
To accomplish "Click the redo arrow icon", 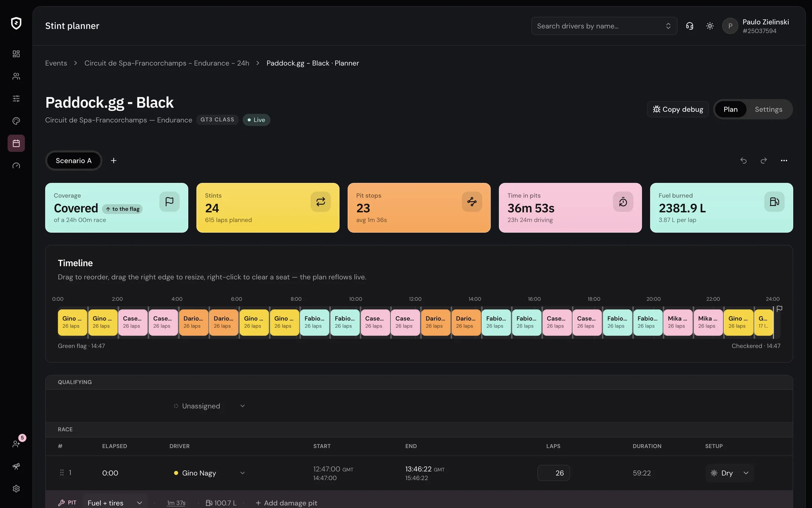I will click(x=764, y=160).
